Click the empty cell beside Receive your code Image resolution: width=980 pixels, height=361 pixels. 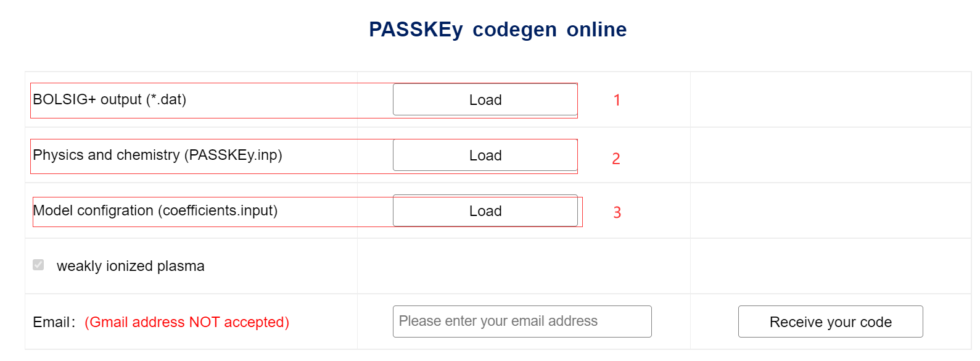point(830,265)
